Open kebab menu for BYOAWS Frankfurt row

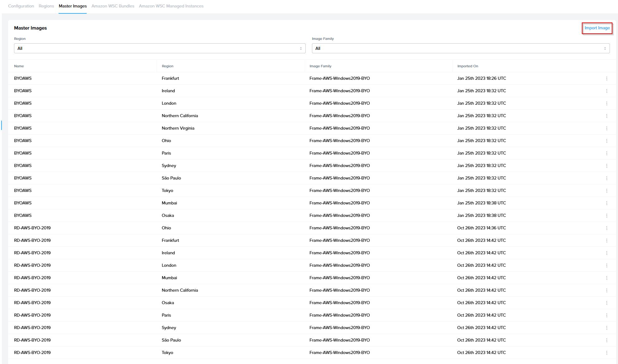pos(606,79)
